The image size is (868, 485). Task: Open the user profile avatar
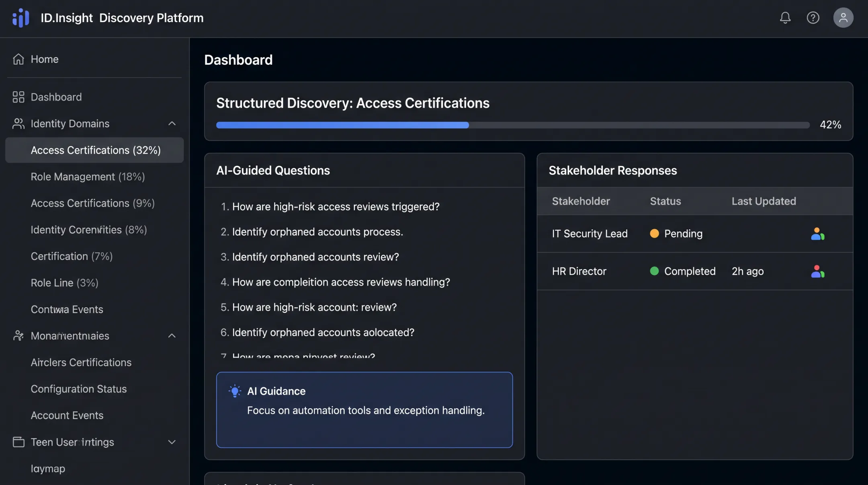843,18
